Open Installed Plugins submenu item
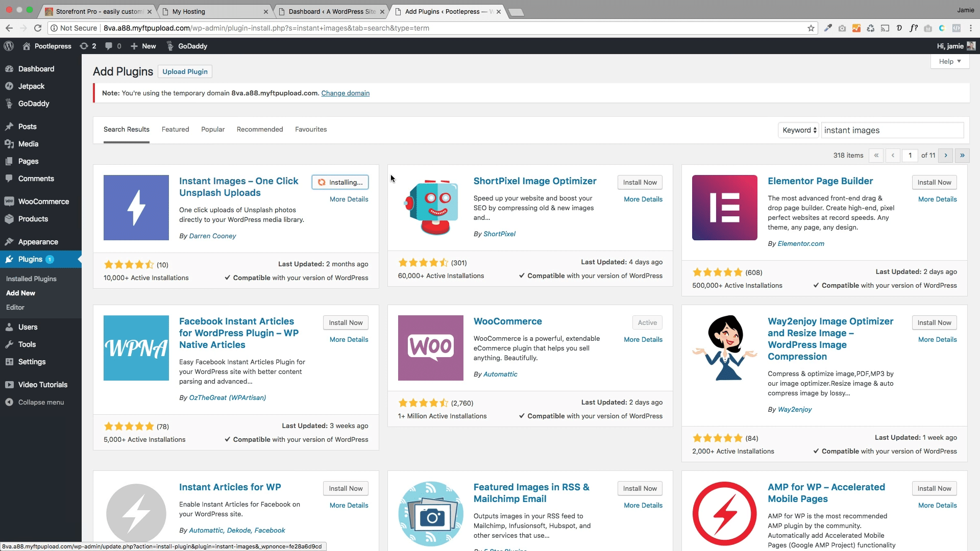The width and height of the screenshot is (980, 551). tap(31, 279)
